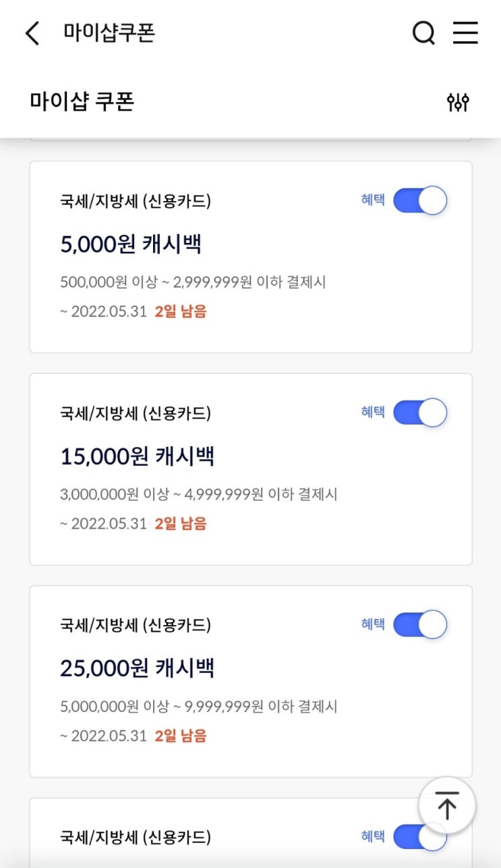Select the 15,000원 캐시백 coupon title
Viewport: 501px width, 868px height.
(137, 456)
